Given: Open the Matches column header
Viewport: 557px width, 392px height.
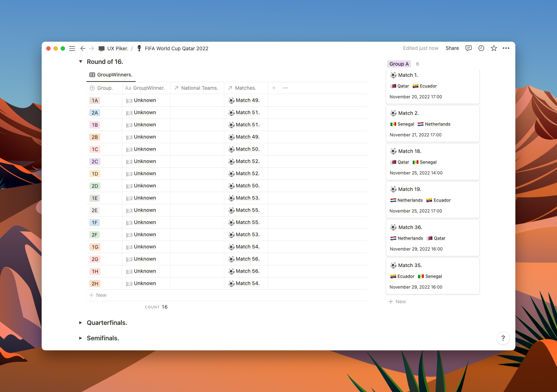Looking at the screenshot, I should [x=246, y=88].
